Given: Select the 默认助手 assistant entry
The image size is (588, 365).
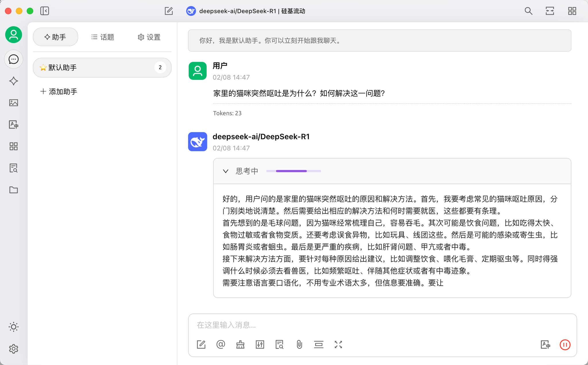Looking at the screenshot, I should pos(102,67).
